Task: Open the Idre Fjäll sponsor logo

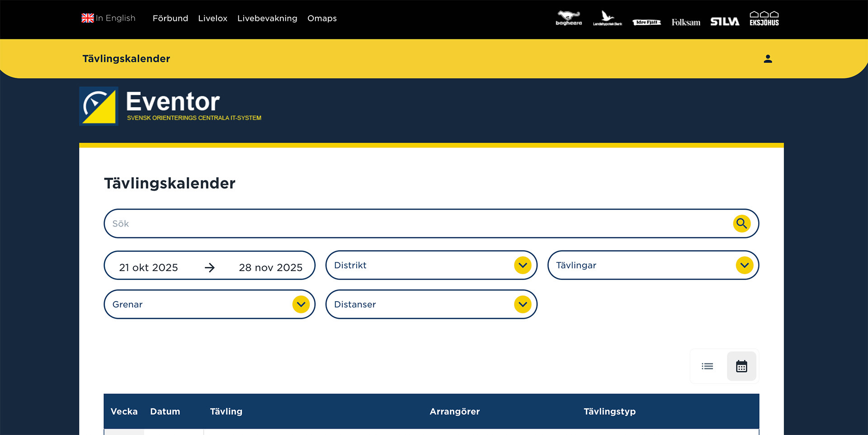Action: pos(646,22)
